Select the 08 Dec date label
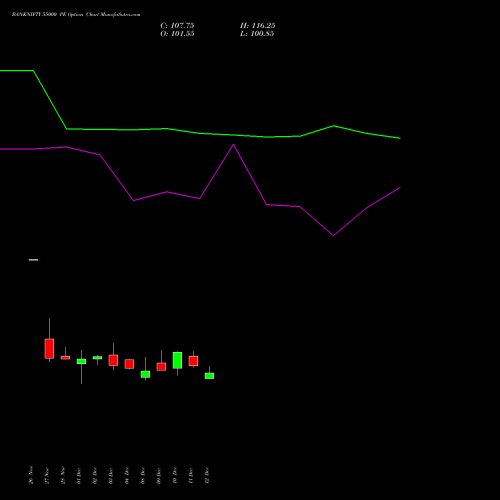Viewport: 500px width, 500px height. [143, 475]
